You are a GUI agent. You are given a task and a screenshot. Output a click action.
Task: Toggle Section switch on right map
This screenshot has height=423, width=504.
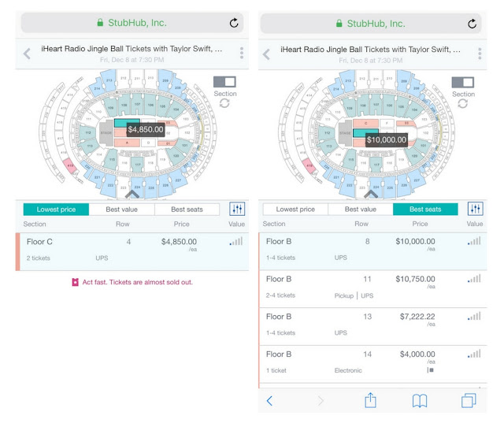(463, 82)
